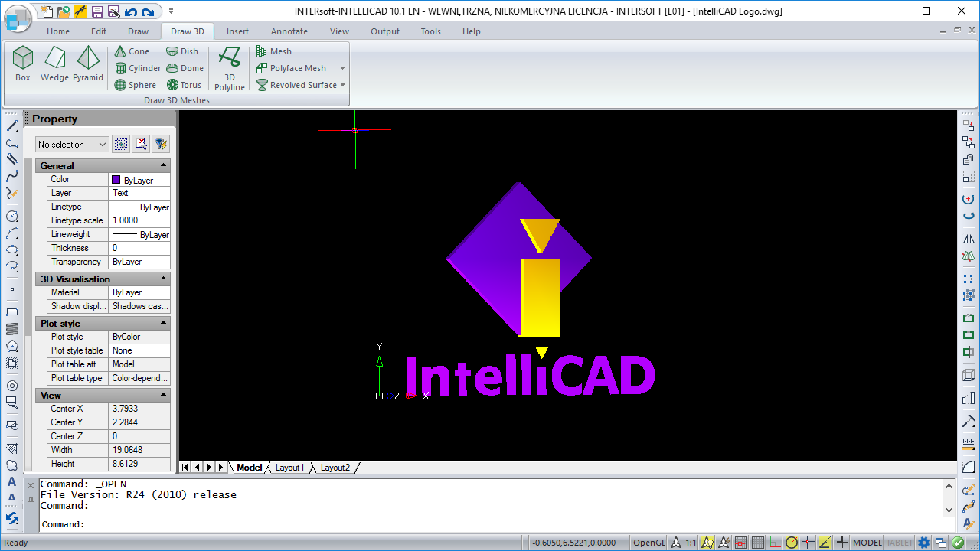The height and width of the screenshot is (551, 980).
Task: Click the OpenGL status bar button
Action: coord(648,543)
